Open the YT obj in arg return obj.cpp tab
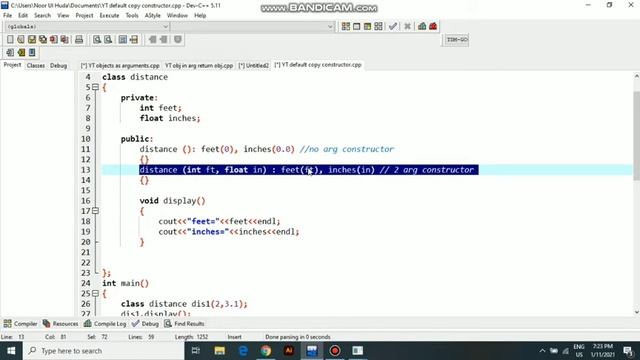Image resolution: width=640 pixels, height=360 pixels. (199, 65)
